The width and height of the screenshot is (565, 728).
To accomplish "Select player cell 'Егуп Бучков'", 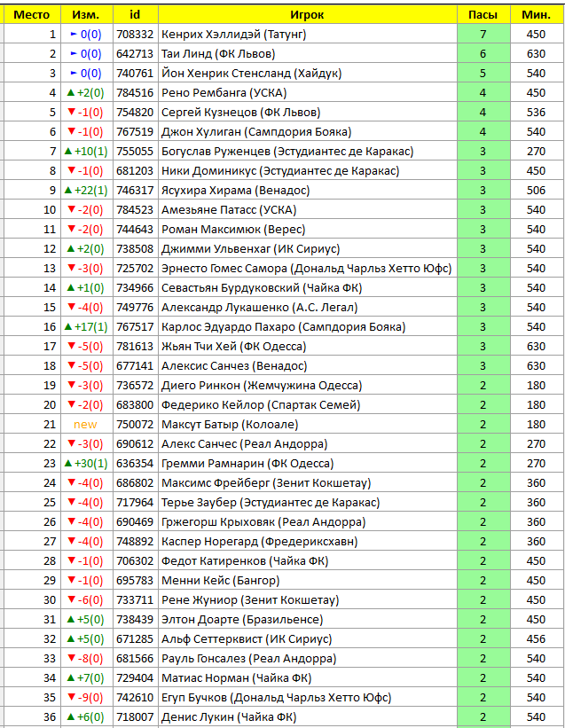I will (308, 697).
